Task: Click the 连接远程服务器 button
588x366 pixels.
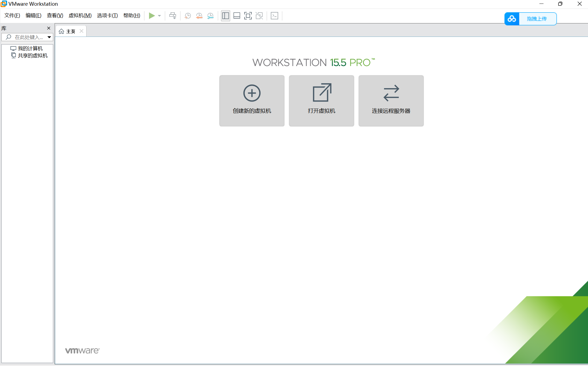Action: [x=391, y=101]
